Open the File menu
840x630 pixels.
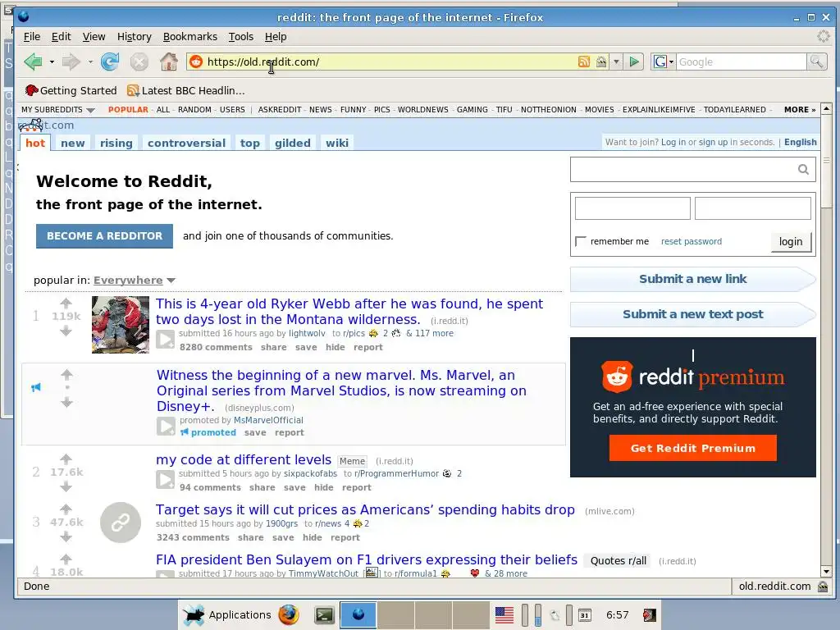(32, 36)
